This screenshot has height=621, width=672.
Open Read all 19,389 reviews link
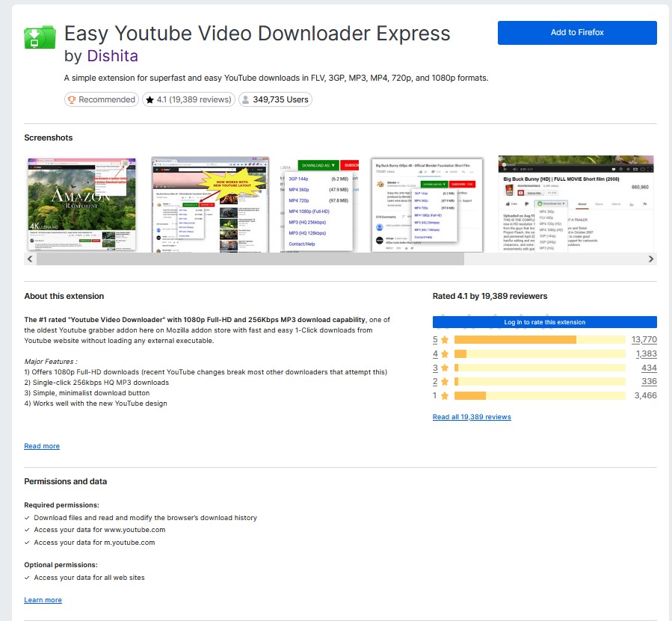pos(472,417)
